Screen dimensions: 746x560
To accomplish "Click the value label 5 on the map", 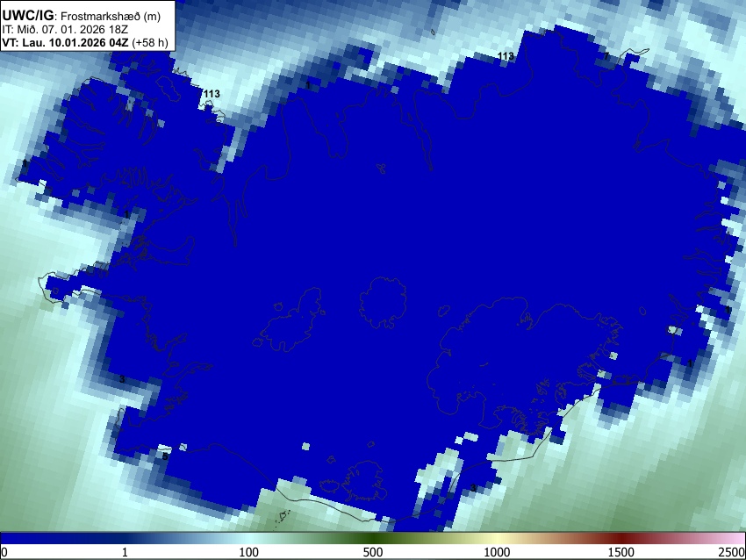I will point(165,456).
